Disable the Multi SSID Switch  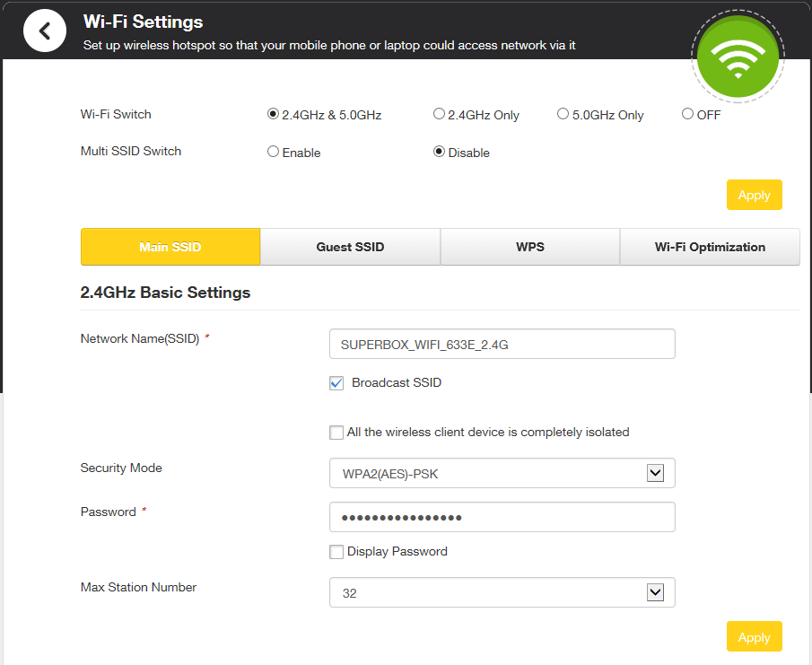[x=440, y=152]
